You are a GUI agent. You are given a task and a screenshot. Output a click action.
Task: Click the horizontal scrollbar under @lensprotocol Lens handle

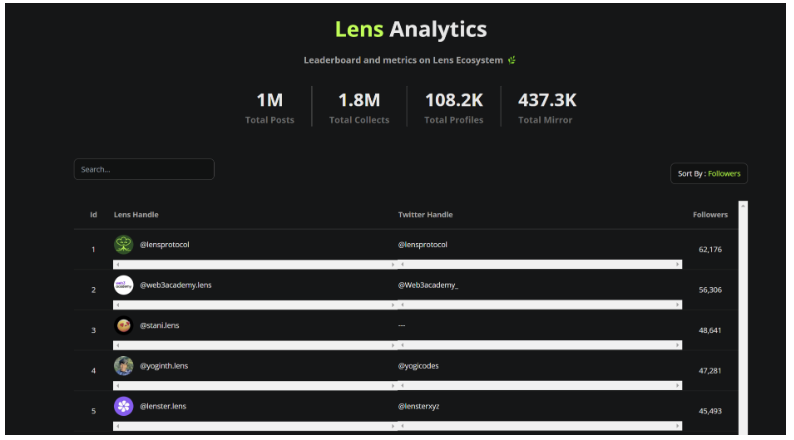pyautogui.click(x=255, y=264)
